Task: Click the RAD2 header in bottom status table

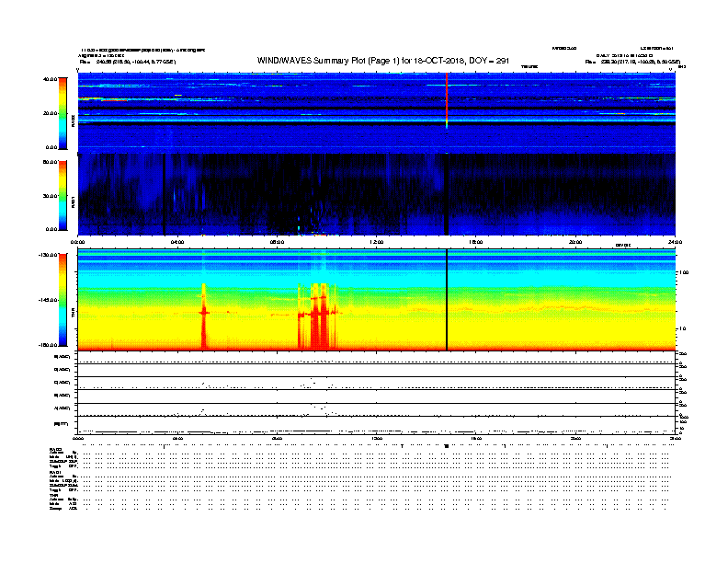Action: point(55,449)
